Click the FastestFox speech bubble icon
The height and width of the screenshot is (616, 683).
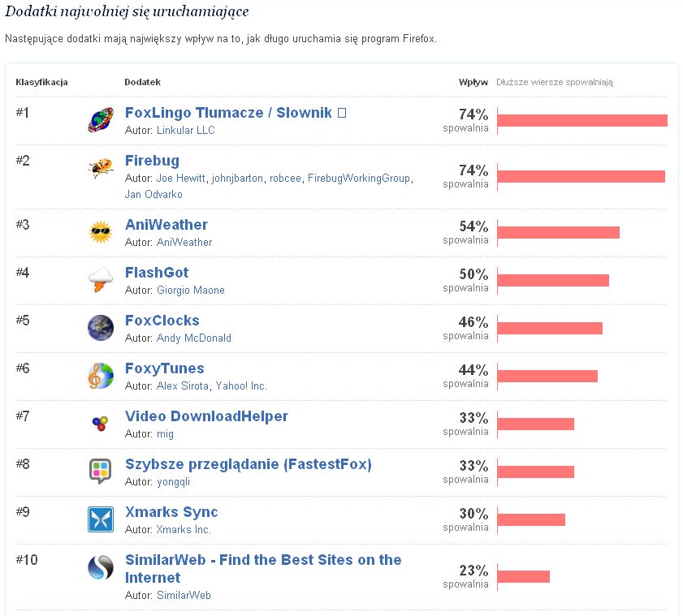pos(101,471)
